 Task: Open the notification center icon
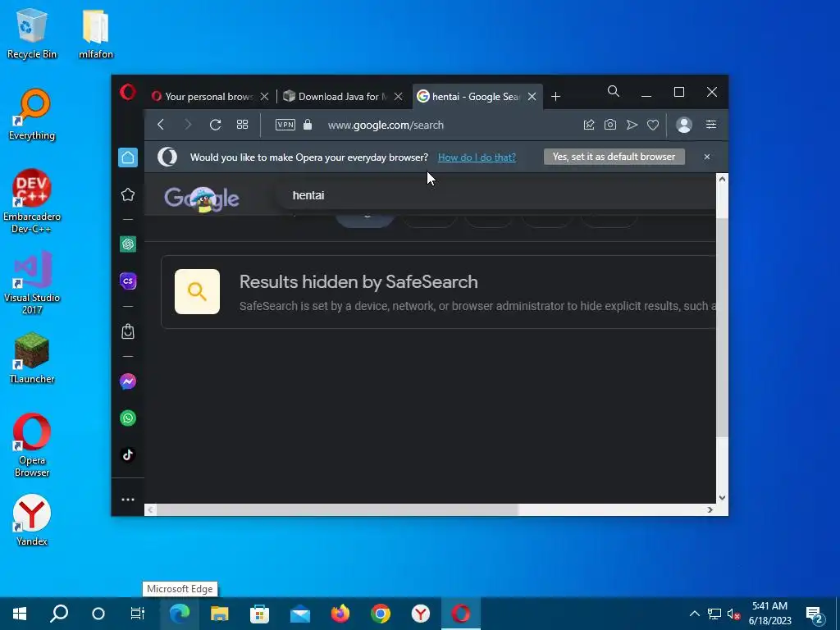point(815,614)
